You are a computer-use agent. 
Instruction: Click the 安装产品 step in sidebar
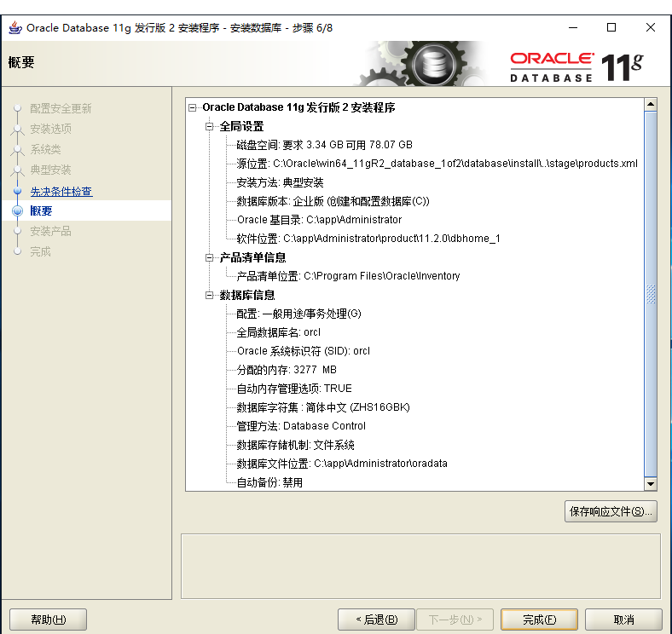point(50,231)
